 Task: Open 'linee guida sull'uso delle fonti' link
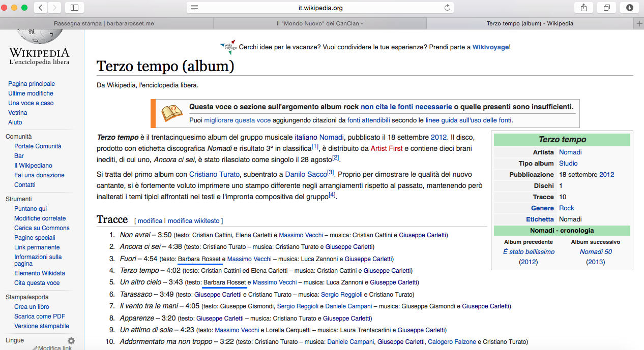coord(469,120)
